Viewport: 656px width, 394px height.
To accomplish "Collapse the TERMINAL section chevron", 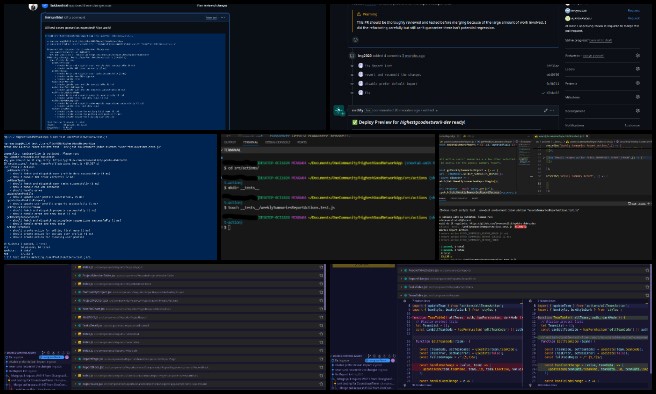I will pyautogui.click(x=223, y=150).
